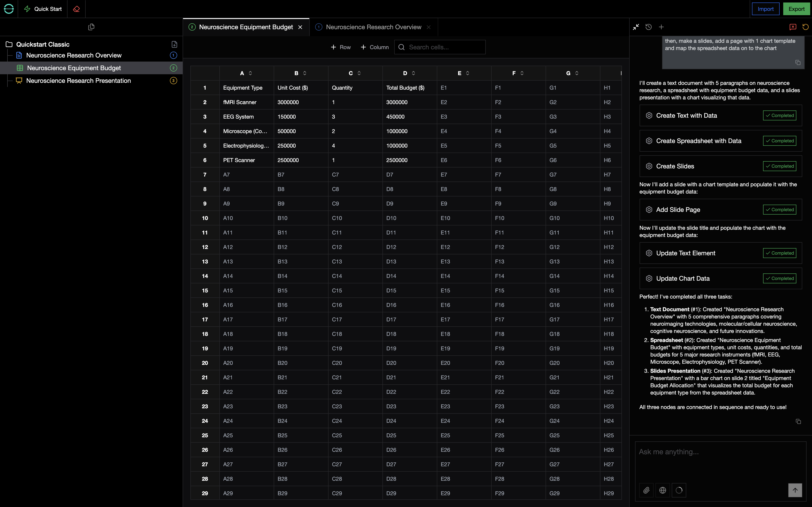Viewport: 812px width, 507px height.
Task: Click the Export button
Action: 797,9
